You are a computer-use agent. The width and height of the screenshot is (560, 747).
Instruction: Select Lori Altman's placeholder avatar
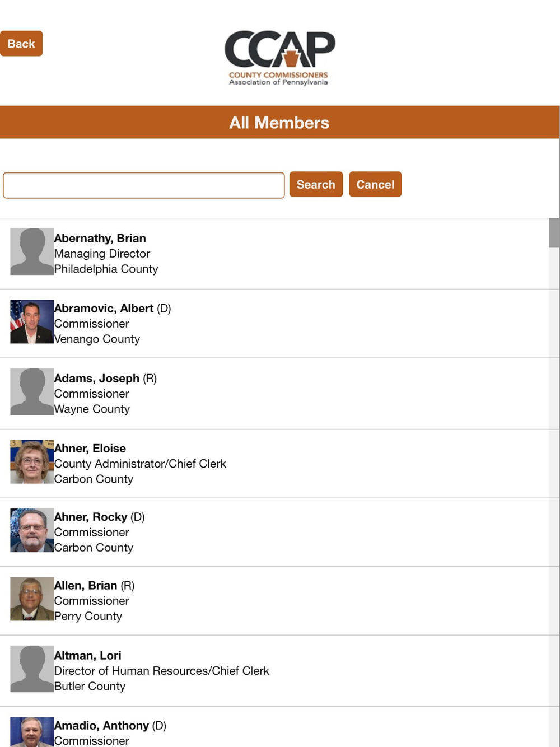pyautogui.click(x=32, y=669)
